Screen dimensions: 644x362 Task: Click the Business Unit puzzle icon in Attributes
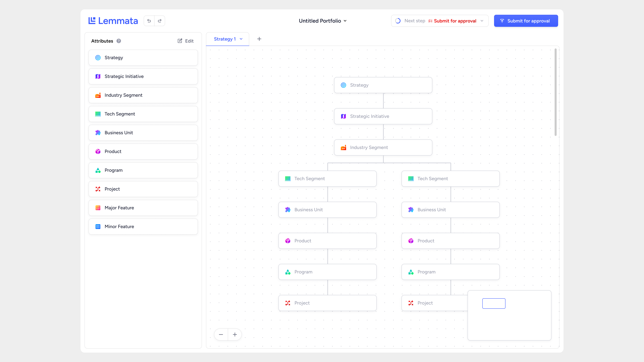pos(98,133)
